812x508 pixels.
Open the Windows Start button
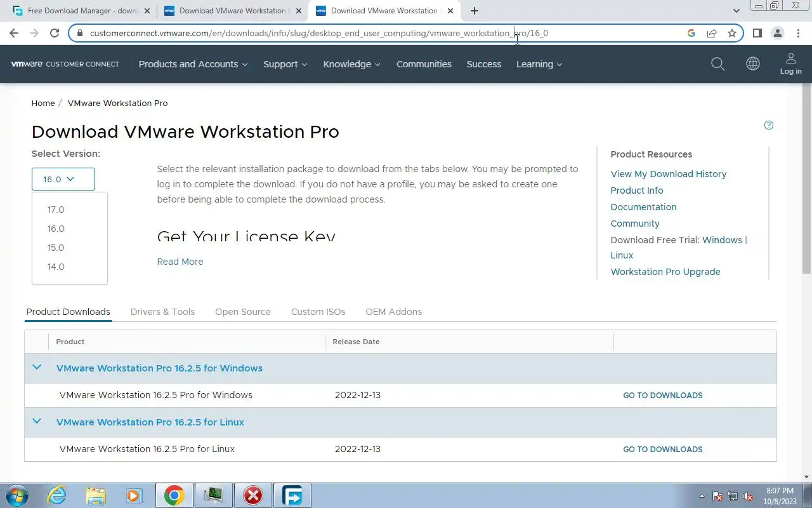[x=16, y=495]
